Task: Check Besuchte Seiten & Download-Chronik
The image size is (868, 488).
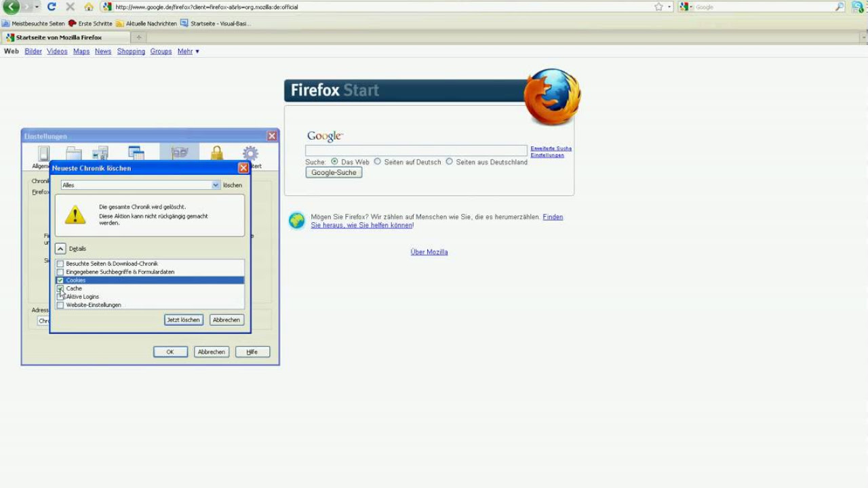Action: point(60,264)
